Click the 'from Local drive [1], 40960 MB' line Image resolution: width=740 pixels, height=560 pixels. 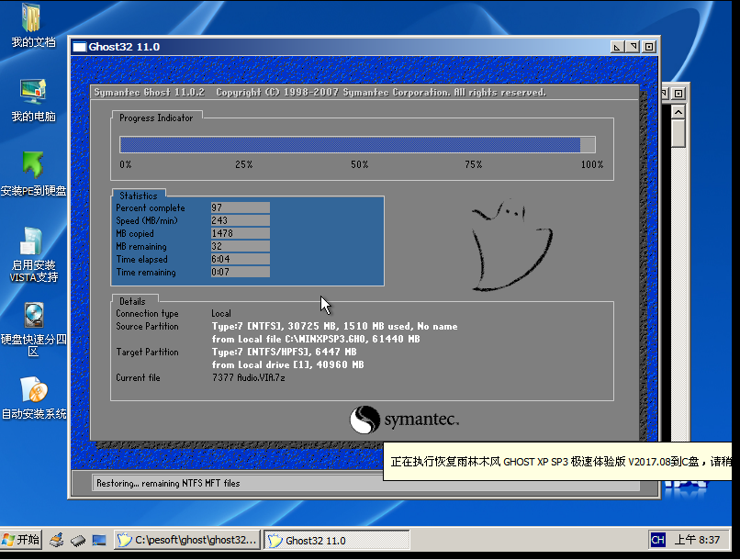click(288, 365)
